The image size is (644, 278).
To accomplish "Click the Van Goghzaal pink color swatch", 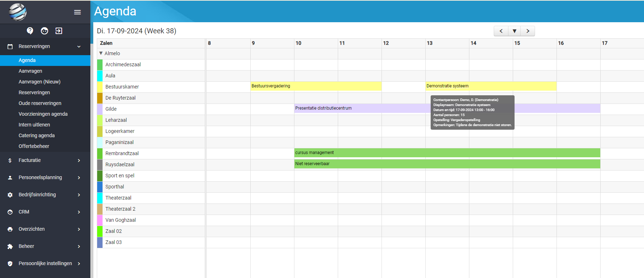I will 100,220.
